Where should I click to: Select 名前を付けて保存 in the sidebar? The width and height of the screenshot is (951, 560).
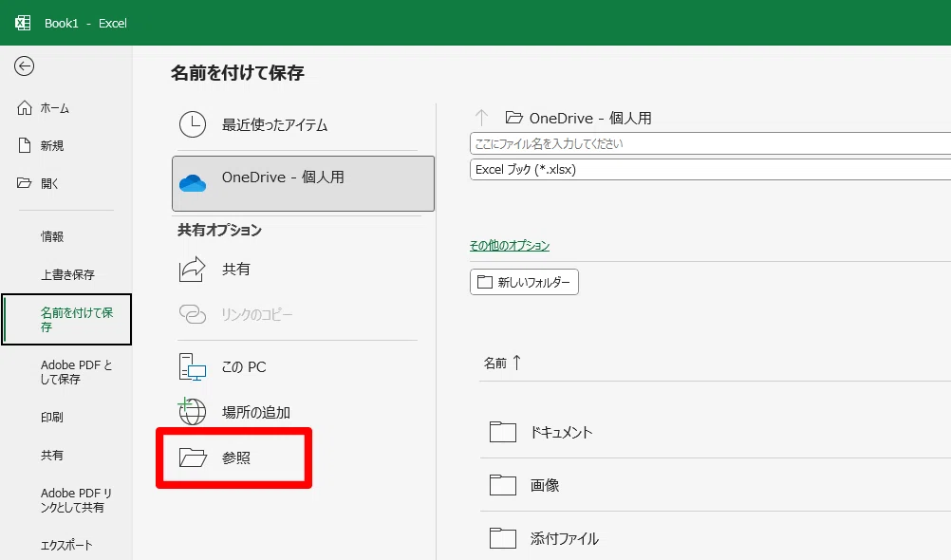pyautogui.click(x=66, y=319)
